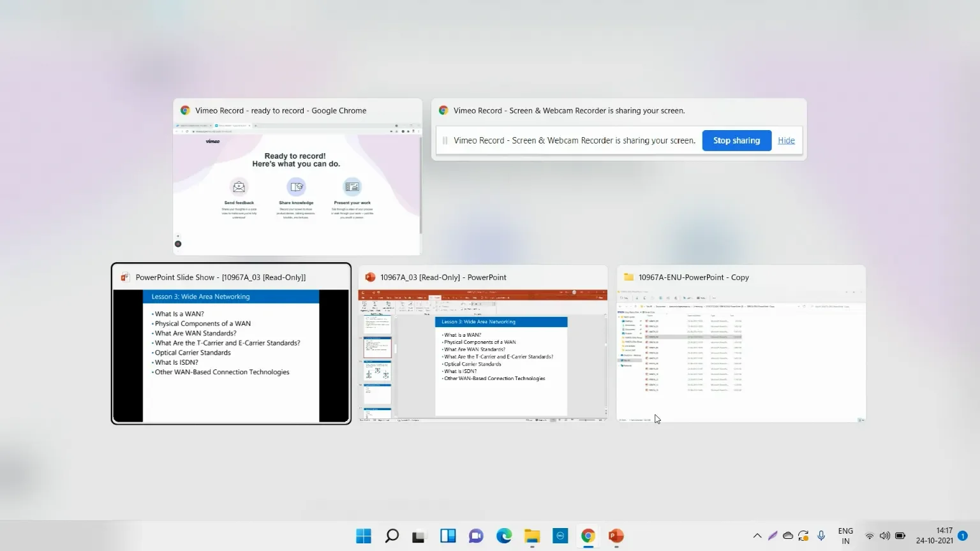Select Vimeo Record ready to record Chrome window
The image size is (980, 551).
[x=297, y=177]
